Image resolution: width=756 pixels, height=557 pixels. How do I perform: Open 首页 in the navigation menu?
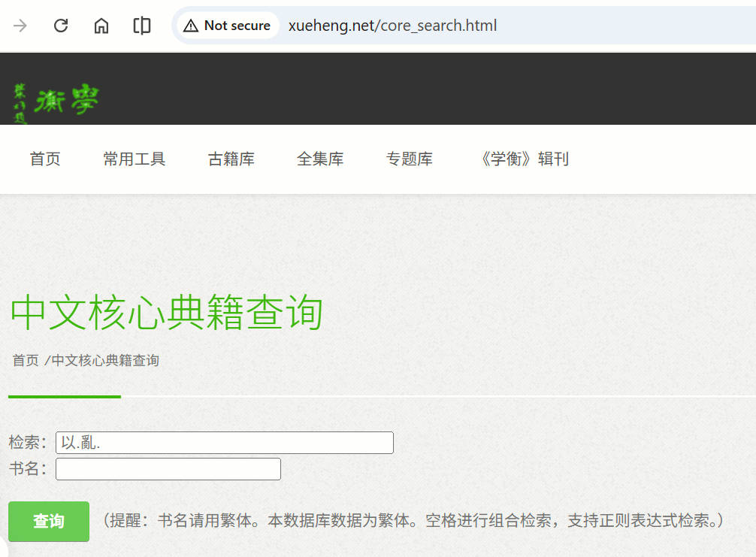(x=45, y=159)
